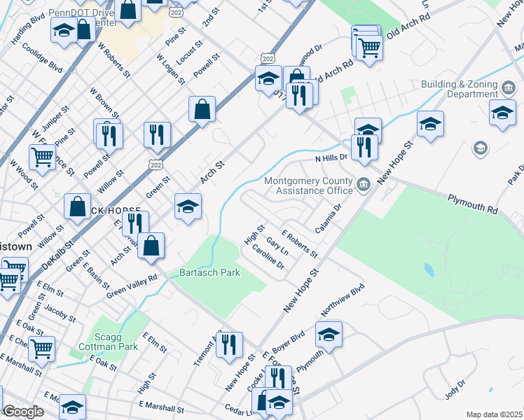524x420 pixels.
Task: Click the school marker near Harding Blvd
Action: point(64,31)
